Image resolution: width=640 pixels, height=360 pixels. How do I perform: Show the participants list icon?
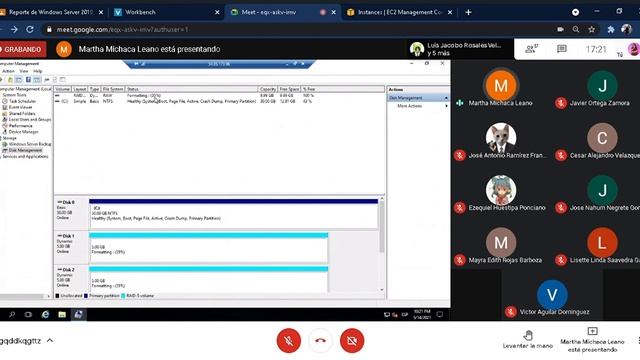coord(531,49)
